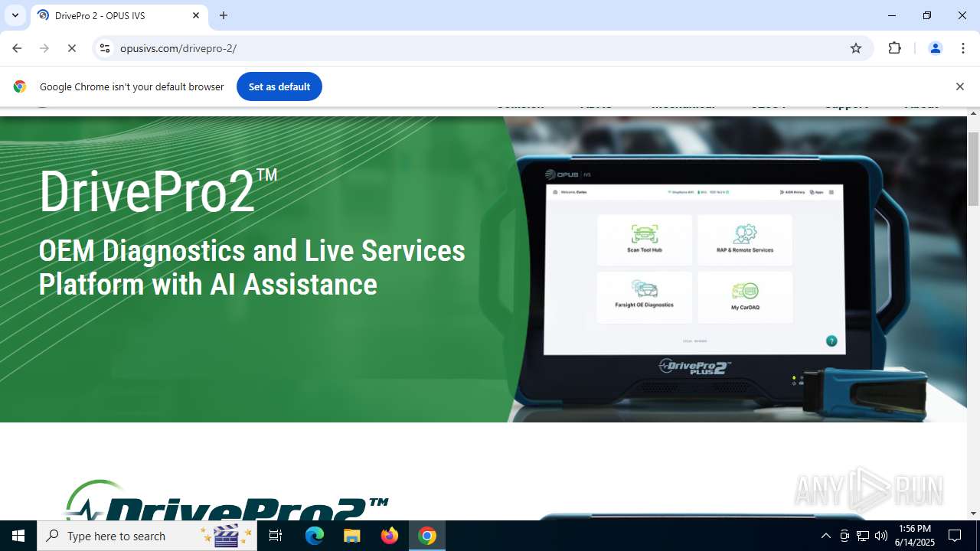Dismiss the default browser infobar
Viewport: 980px width, 551px height.
[959, 86]
